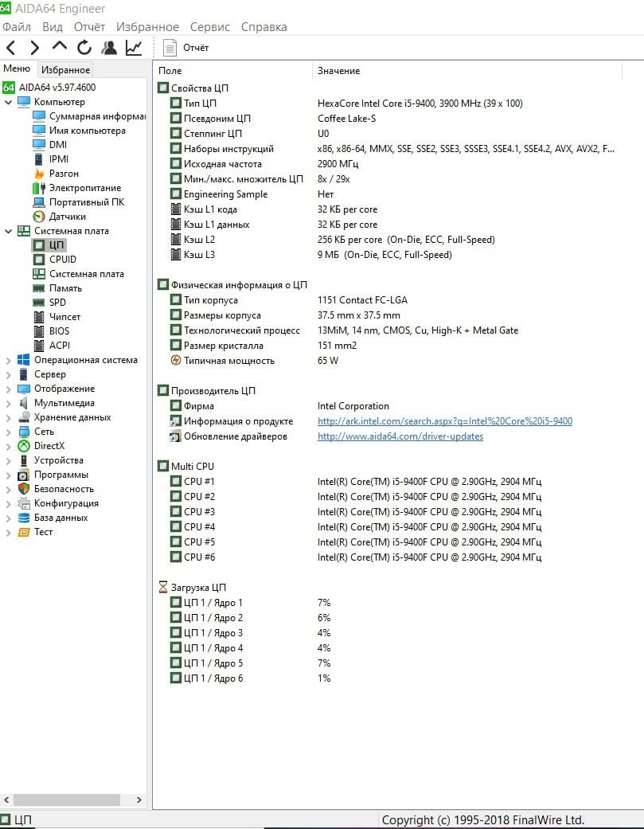Image resolution: width=644 pixels, height=829 pixels.
Task: Click the Отчёт report toolbar button
Action: (186, 48)
